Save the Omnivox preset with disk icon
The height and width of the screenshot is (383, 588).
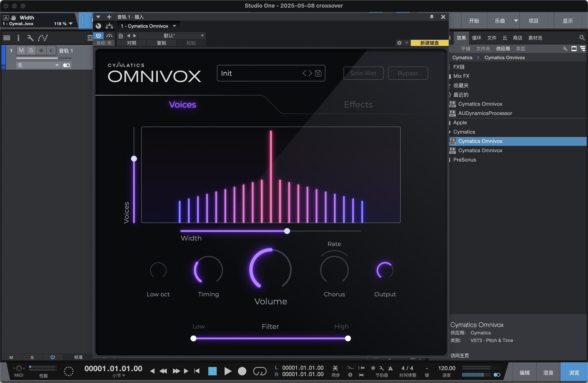(318, 73)
